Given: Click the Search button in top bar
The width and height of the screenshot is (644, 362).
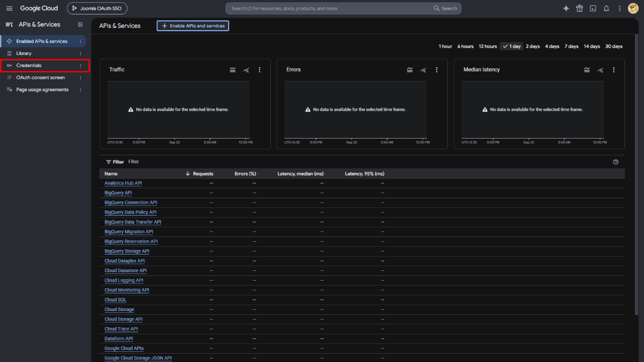Looking at the screenshot, I should (445, 8).
